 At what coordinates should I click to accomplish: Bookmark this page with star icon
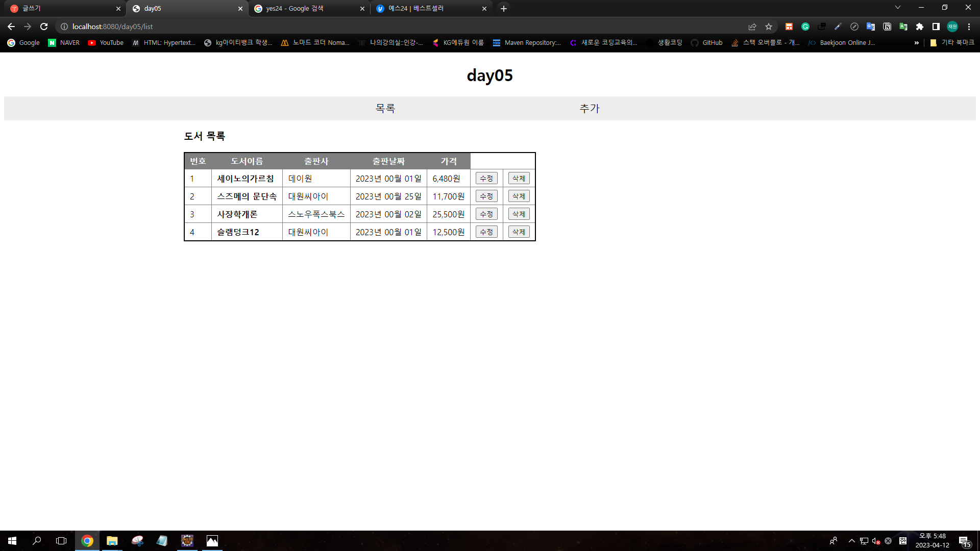[x=769, y=27]
